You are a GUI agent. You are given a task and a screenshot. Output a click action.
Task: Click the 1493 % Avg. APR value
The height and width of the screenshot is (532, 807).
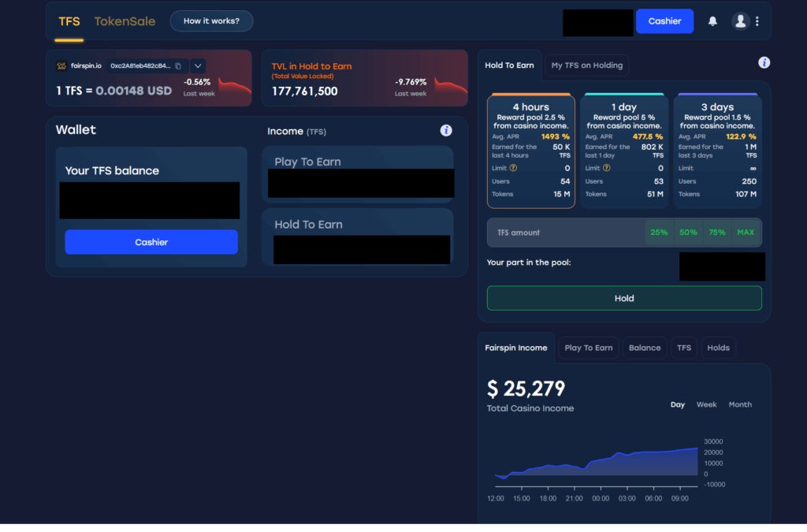click(556, 137)
